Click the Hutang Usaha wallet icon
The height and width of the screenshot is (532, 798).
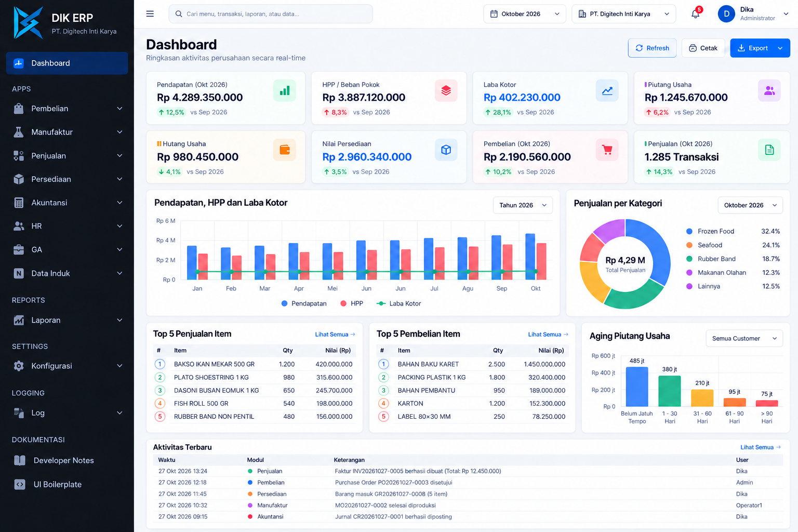[x=285, y=150]
